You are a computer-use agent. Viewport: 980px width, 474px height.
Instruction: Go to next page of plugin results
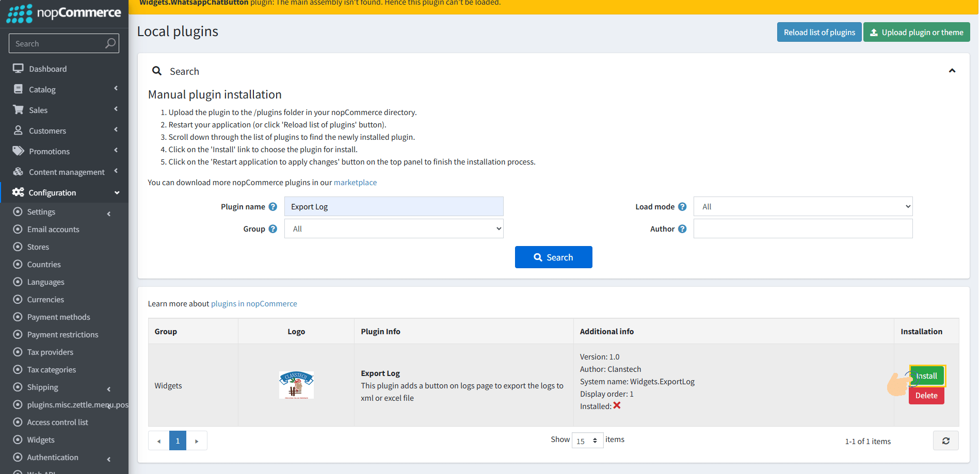pos(197,441)
